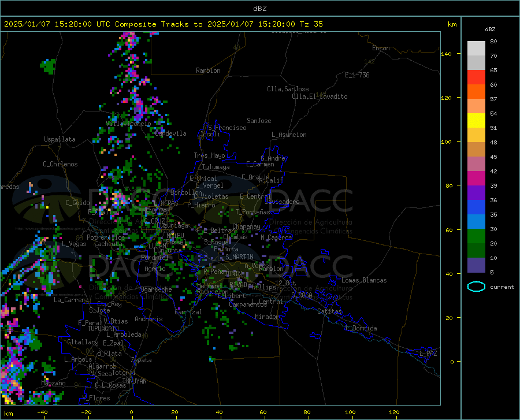The width and height of the screenshot is (520, 420).
Task: Click the blue 36 dBZ legend swatch
Action: click(476, 207)
